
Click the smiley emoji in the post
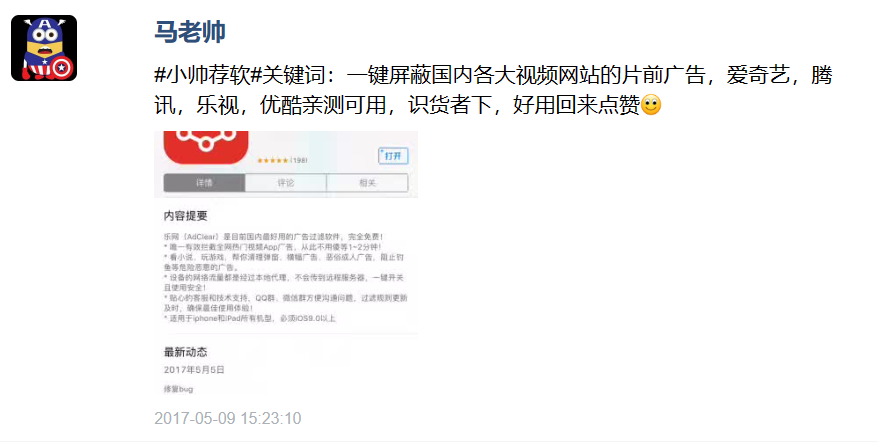pos(651,105)
